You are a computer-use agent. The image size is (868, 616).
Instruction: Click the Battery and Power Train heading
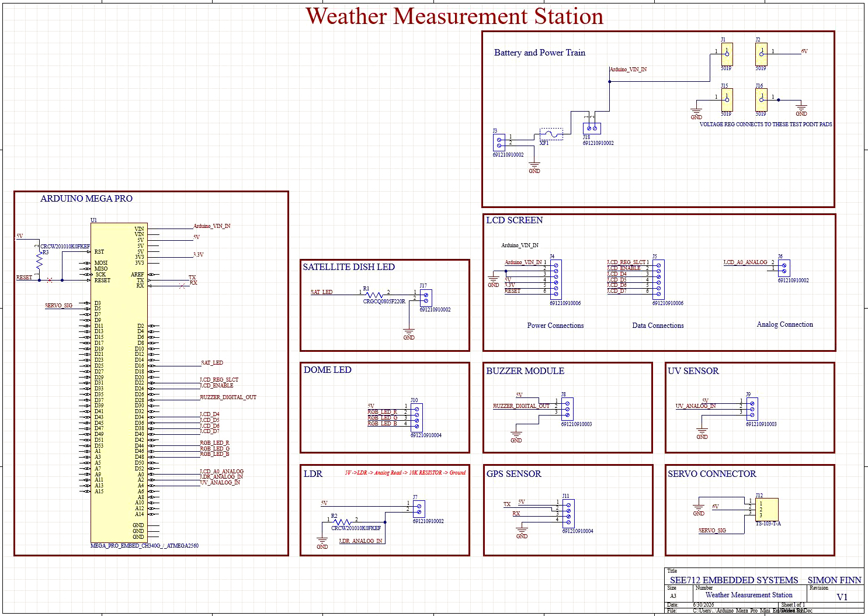pos(540,53)
